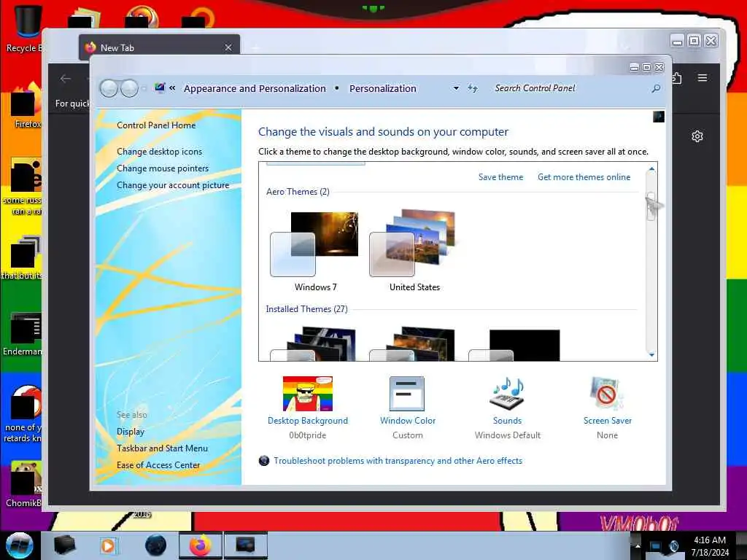The image size is (747, 560).
Task: Open the Window Color icon
Action: pos(407,394)
